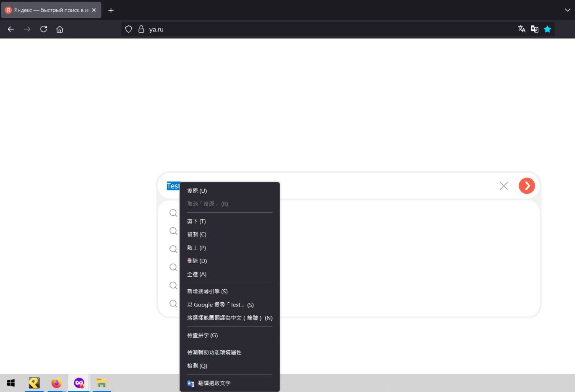Select 將選擇範圍翻譯為中文（簡體） menu entry
The height and width of the screenshot is (392, 575).
[x=230, y=318]
